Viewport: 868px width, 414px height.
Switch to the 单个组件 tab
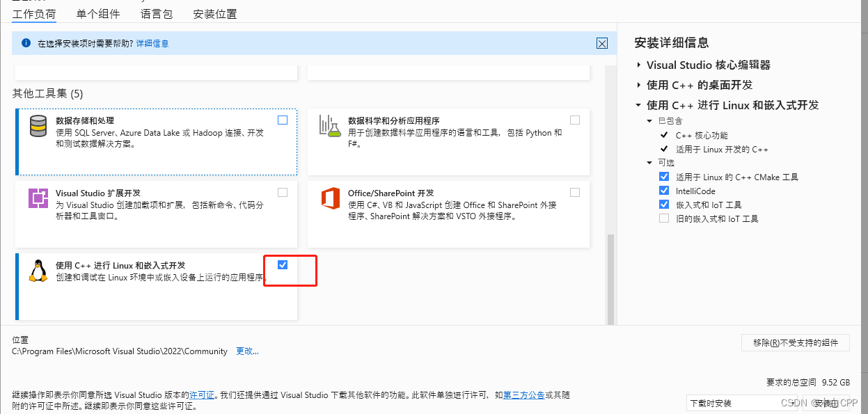coord(98,14)
